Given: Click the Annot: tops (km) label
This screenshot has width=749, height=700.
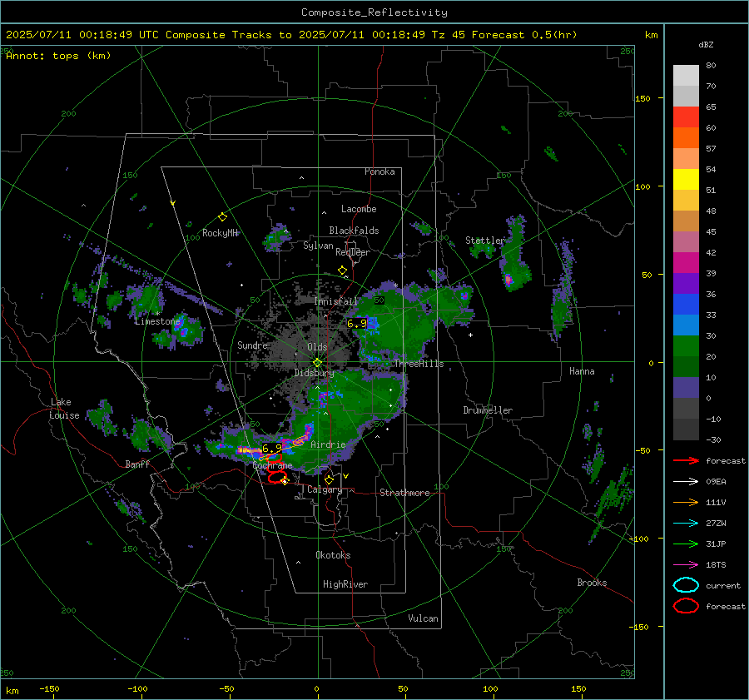Looking at the screenshot, I should [58, 56].
